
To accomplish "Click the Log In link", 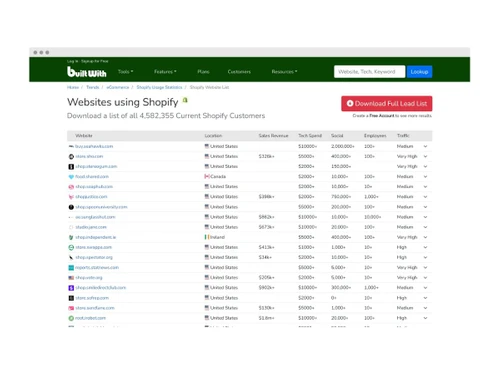I will tap(72, 61).
